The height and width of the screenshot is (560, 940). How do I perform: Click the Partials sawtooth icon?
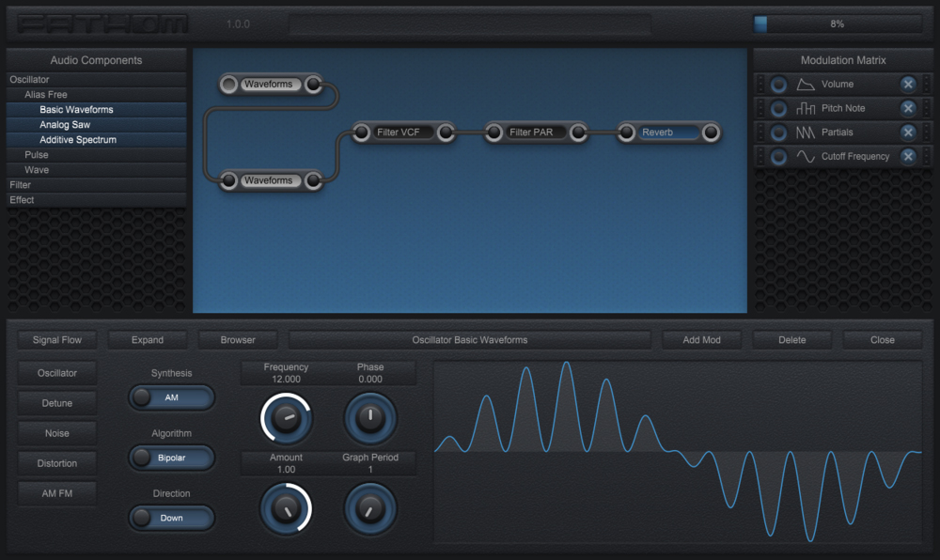pos(806,132)
